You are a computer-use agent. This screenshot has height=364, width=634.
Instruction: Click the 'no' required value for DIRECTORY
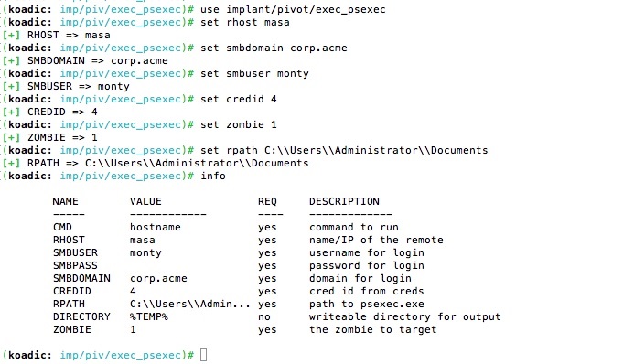pyautogui.click(x=264, y=316)
